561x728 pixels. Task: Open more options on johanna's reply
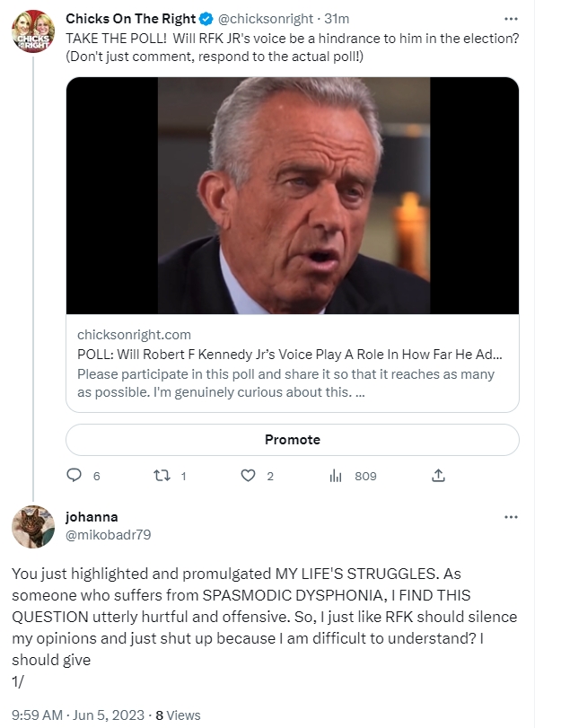511,518
